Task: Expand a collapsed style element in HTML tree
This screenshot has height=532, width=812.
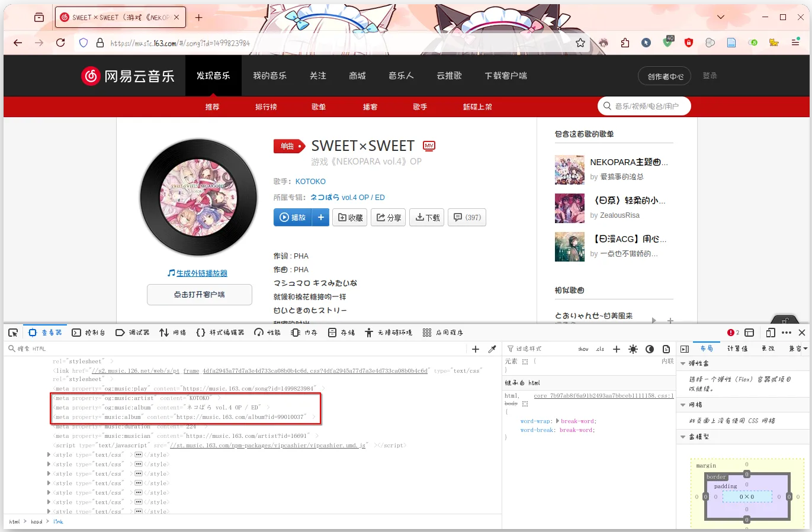Action: 49,454
